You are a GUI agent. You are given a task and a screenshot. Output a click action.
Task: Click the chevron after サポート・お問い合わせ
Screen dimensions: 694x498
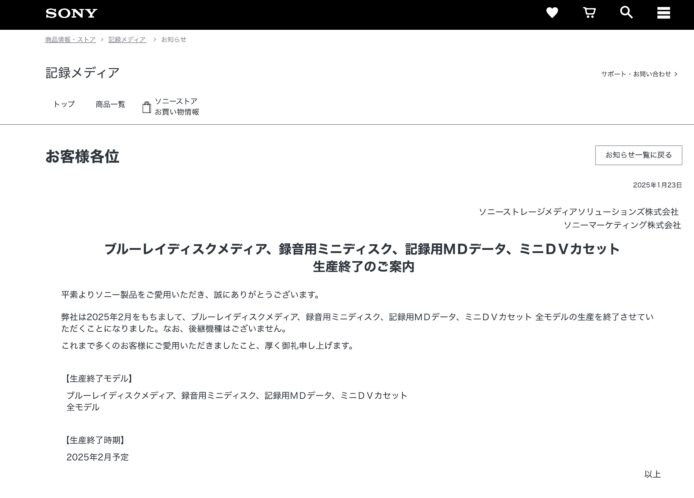tap(676, 74)
